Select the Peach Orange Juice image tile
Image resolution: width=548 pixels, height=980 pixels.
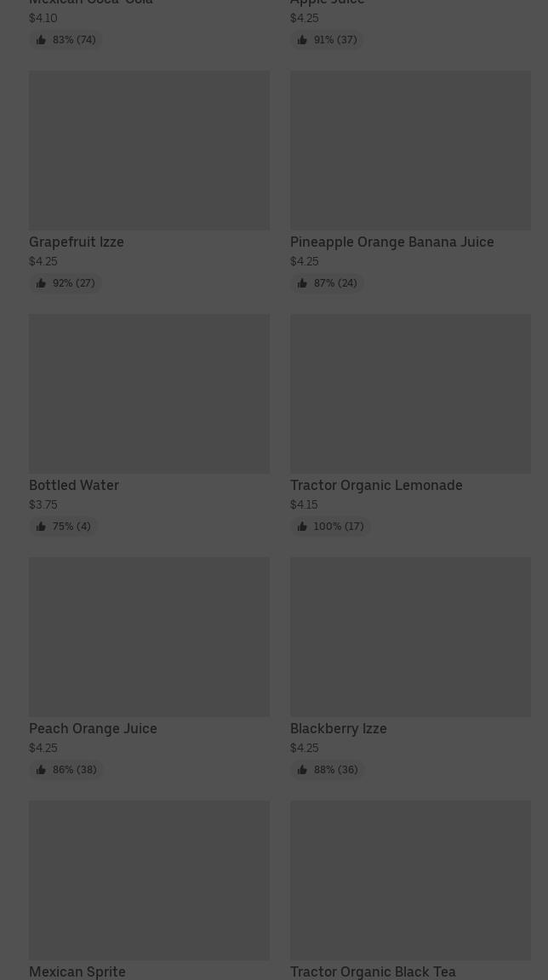(x=149, y=637)
